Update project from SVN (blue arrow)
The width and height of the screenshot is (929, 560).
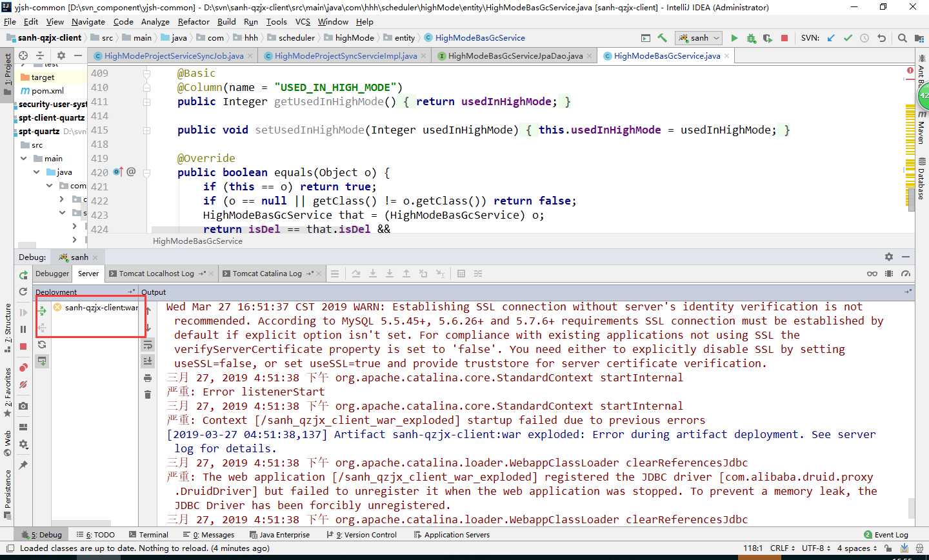[x=831, y=38]
